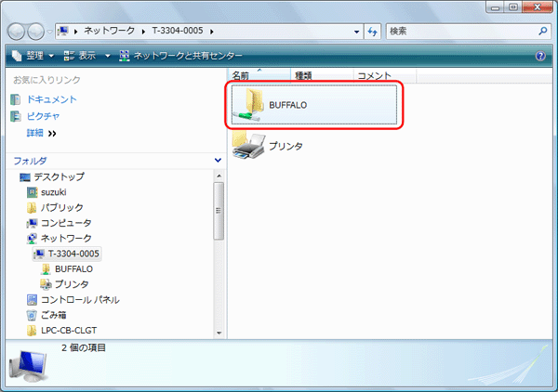The height and width of the screenshot is (392, 558).
Task: Select the プリンタ printer folder icon
Action: [248, 144]
